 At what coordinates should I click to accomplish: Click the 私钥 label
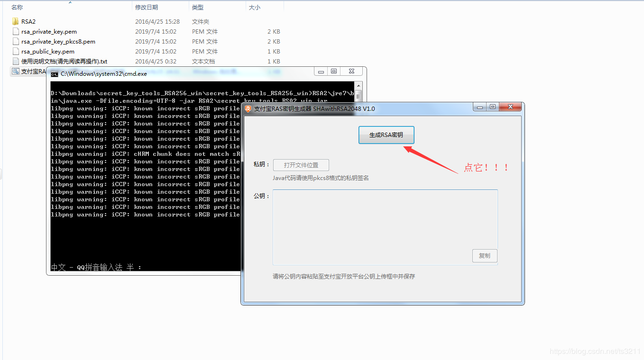coord(261,165)
